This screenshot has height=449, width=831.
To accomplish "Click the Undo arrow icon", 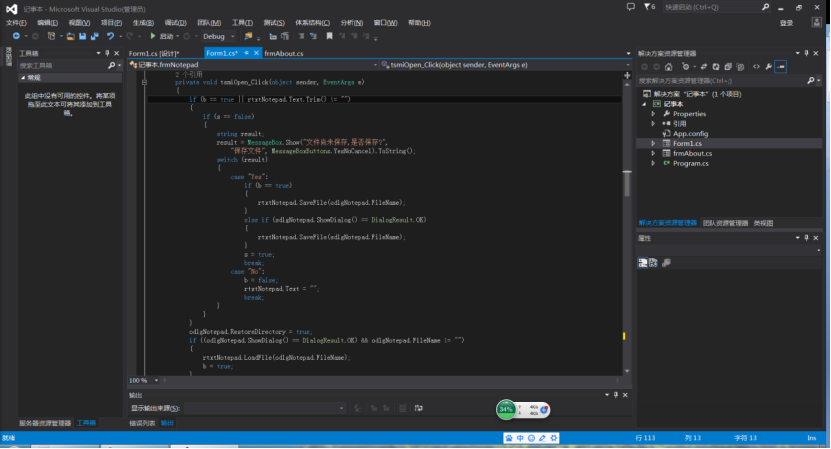I will pyautogui.click(x=110, y=36).
